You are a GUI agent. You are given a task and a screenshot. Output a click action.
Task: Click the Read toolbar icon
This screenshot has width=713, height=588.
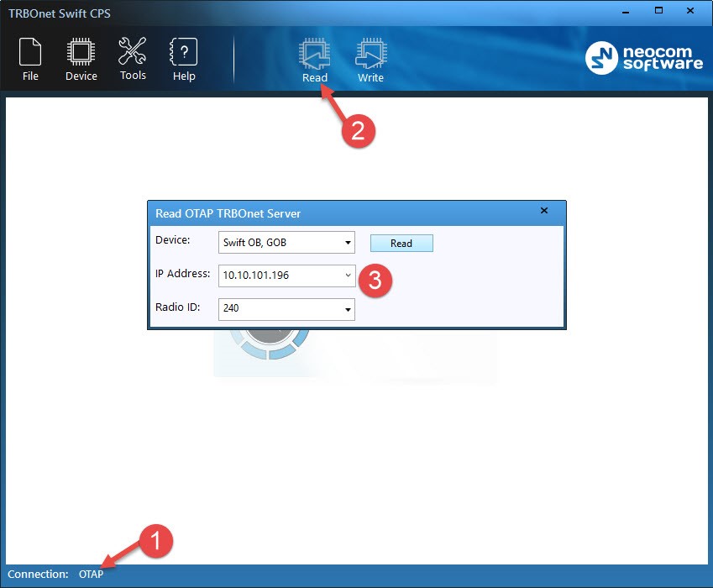(315, 60)
